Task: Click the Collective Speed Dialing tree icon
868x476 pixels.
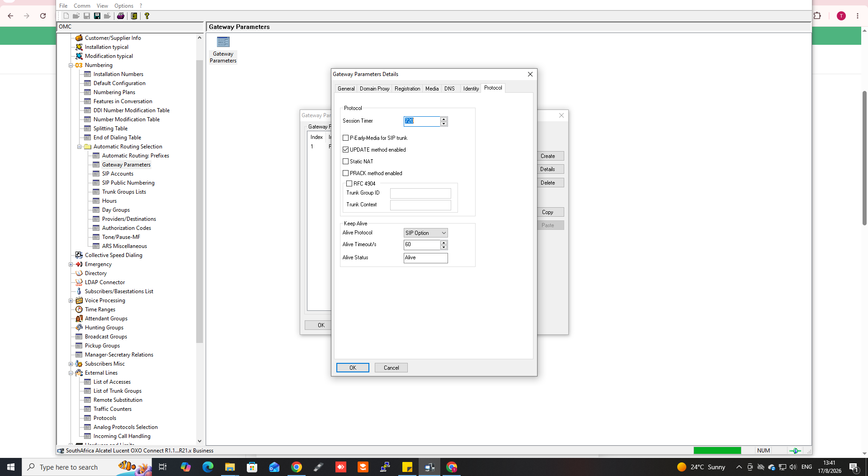Action: [79, 255]
